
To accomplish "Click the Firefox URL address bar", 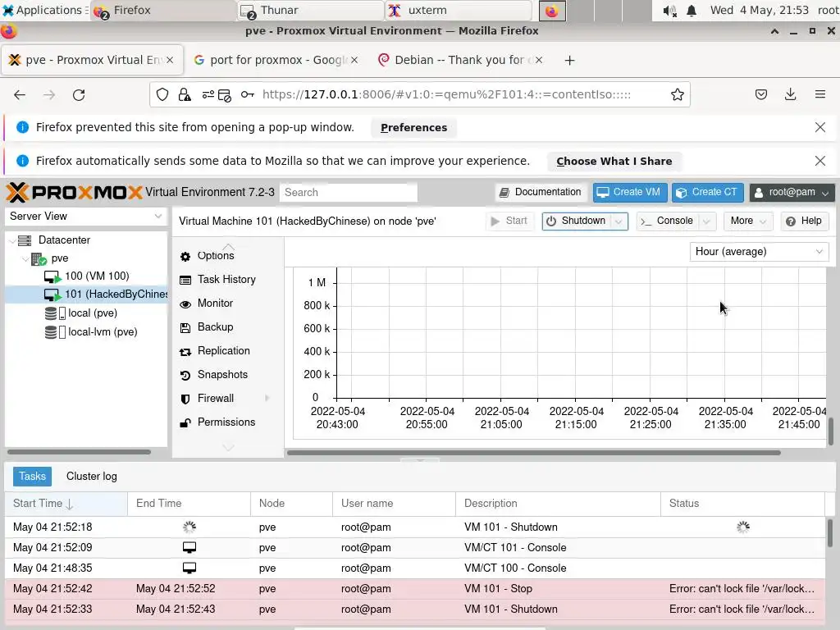I will (x=445, y=95).
